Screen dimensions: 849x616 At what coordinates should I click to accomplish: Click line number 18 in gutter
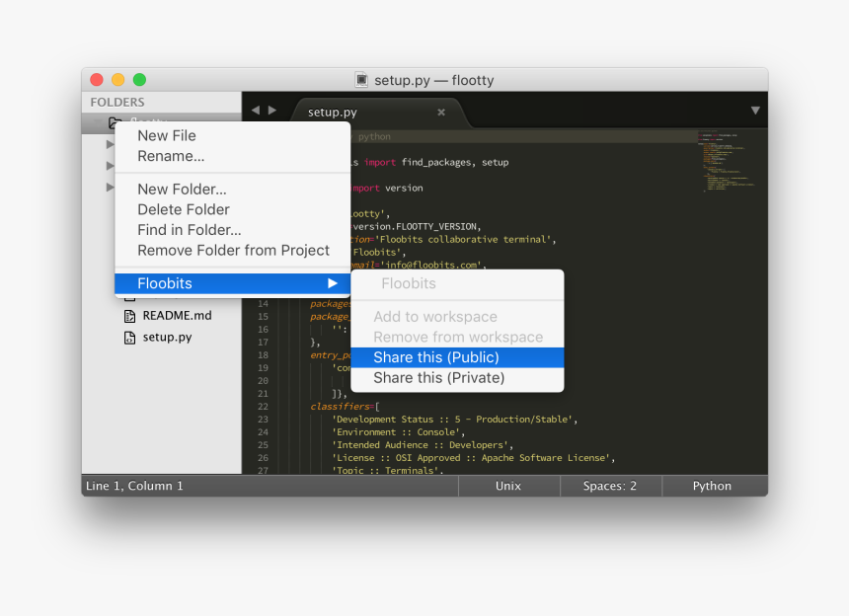[264, 355]
